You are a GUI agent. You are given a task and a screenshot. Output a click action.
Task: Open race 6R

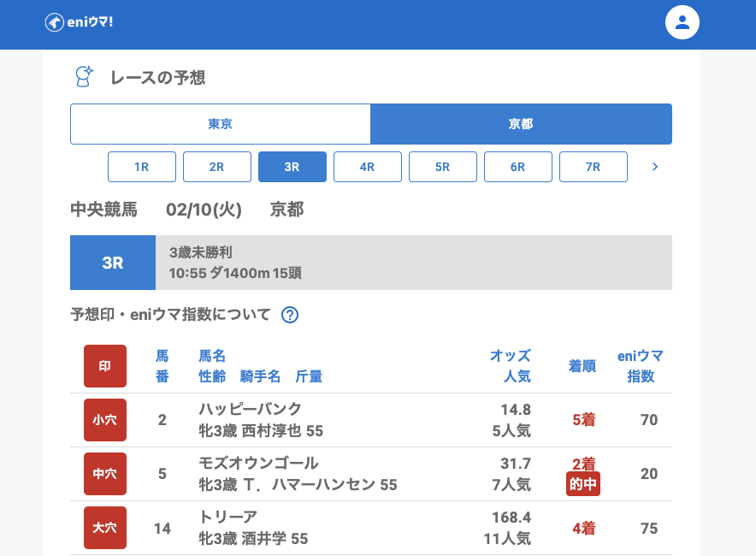[x=518, y=167]
